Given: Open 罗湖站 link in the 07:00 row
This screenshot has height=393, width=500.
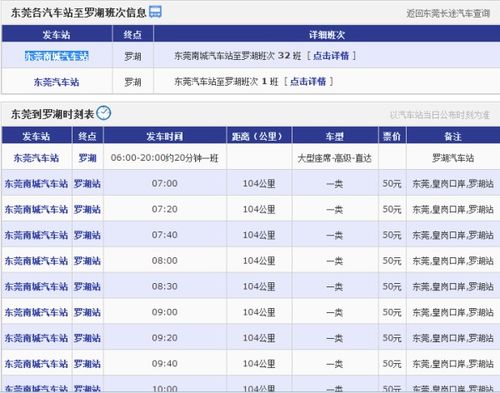Looking at the screenshot, I should coord(87,184).
